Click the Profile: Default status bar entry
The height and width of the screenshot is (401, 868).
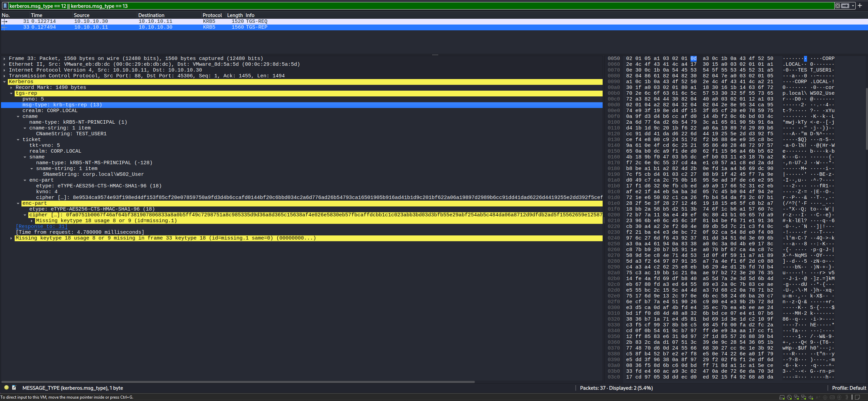pyautogui.click(x=849, y=388)
